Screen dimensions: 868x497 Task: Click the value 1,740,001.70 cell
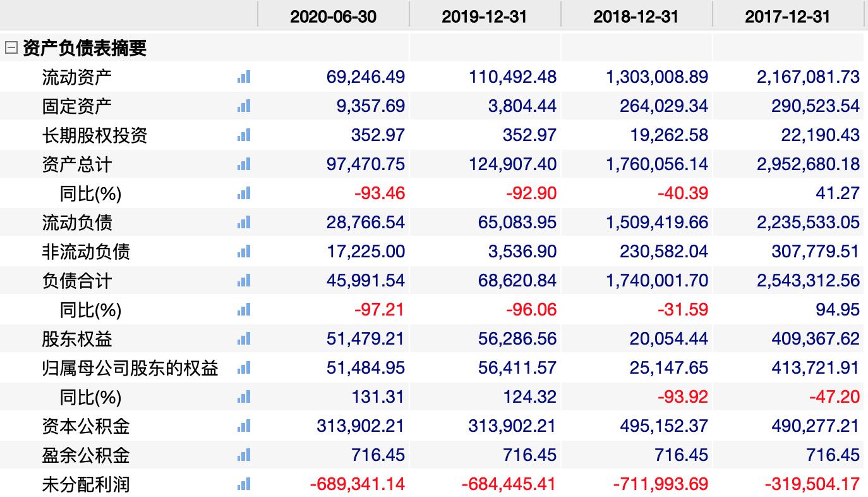[x=657, y=281]
